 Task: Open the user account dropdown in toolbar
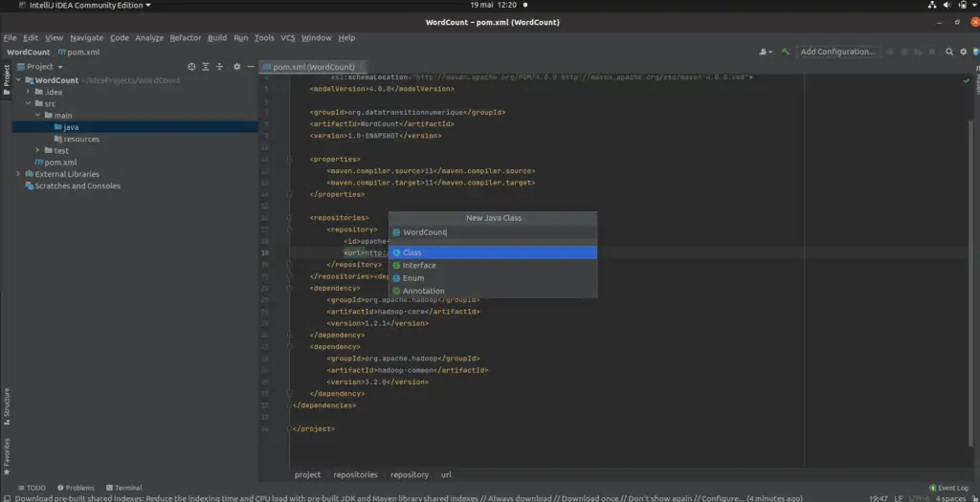(x=765, y=52)
